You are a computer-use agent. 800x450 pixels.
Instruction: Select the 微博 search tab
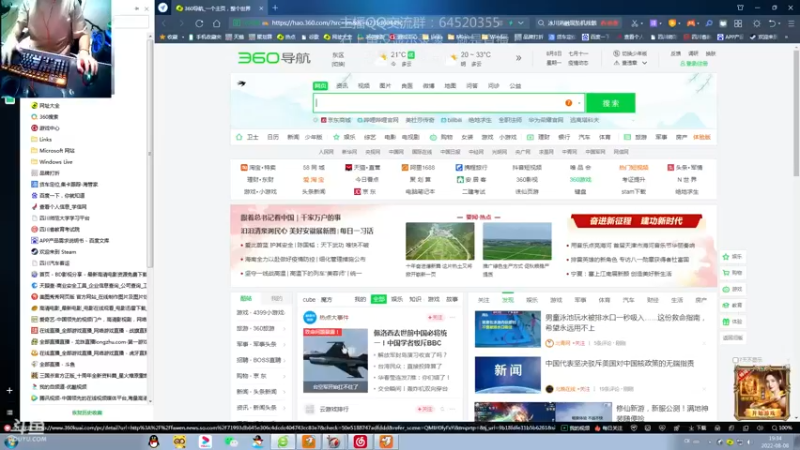point(429,86)
